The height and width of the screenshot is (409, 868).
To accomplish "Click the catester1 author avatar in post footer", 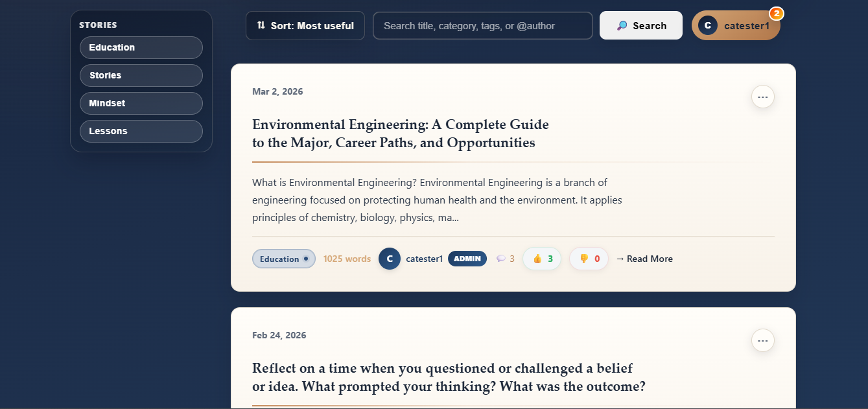I will [x=390, y=259].
